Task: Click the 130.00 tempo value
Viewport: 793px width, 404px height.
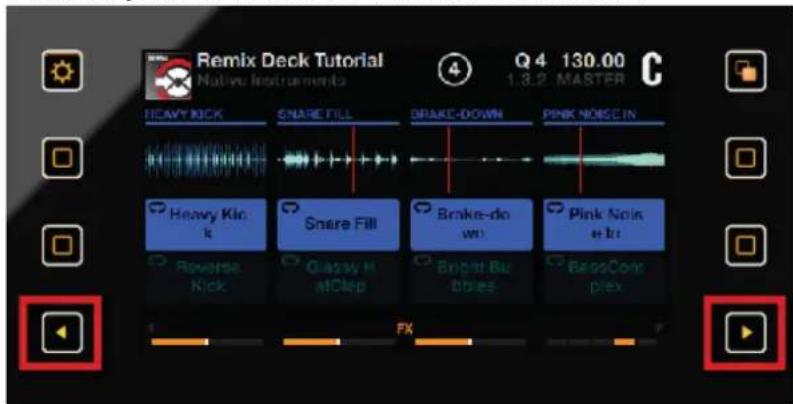Action: coord(593,61)
